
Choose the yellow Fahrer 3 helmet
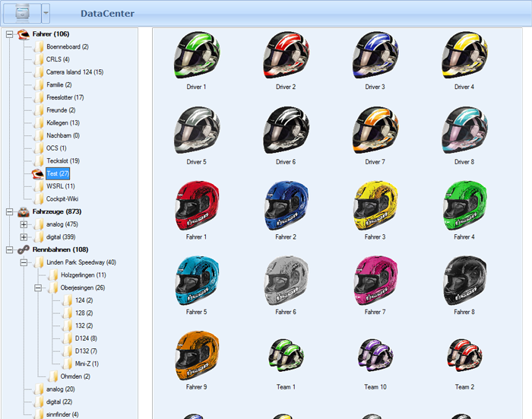tap(375, 205)
